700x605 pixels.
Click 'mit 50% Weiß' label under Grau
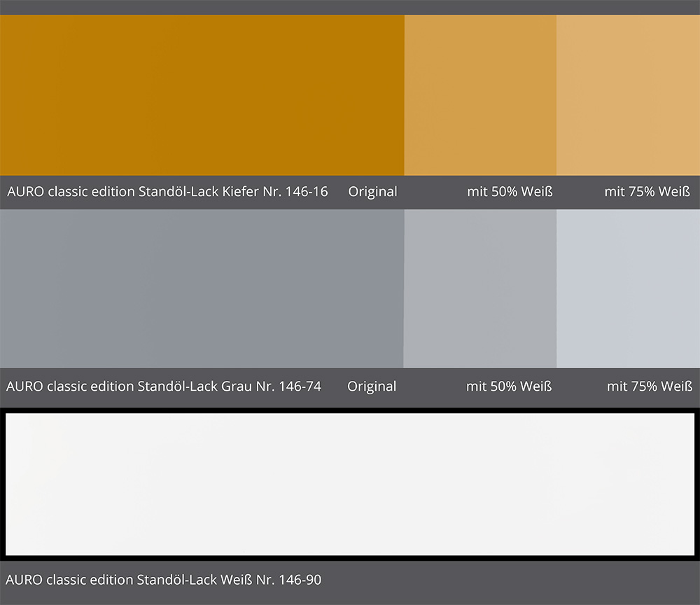tap(509, 387)
